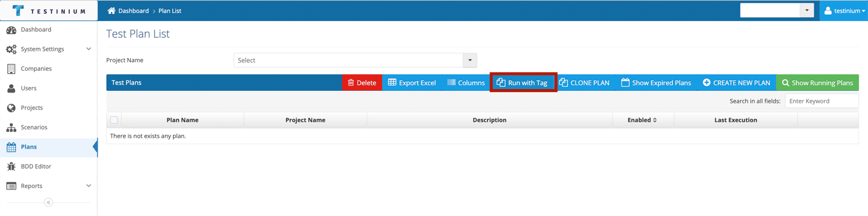Click the clone icon on CLONE PLAN
Viewport: 868px width, 216px height.
(564, 82)
